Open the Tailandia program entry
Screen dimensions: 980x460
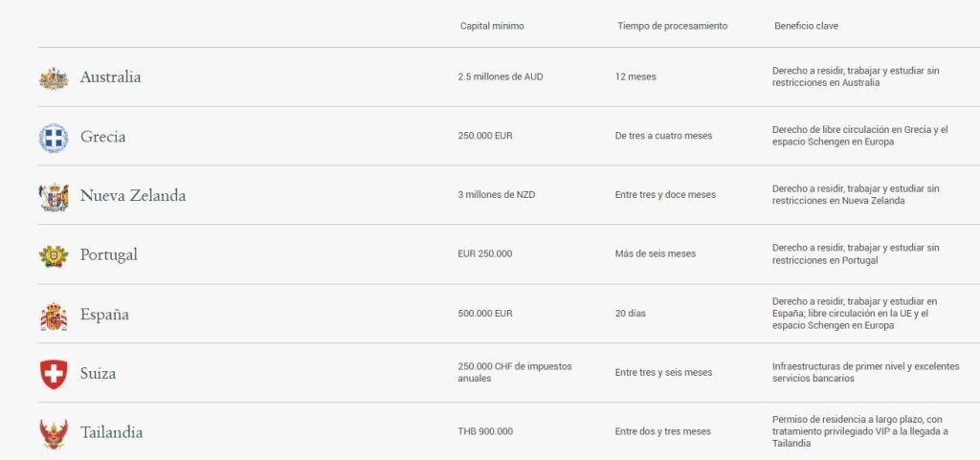111,432
